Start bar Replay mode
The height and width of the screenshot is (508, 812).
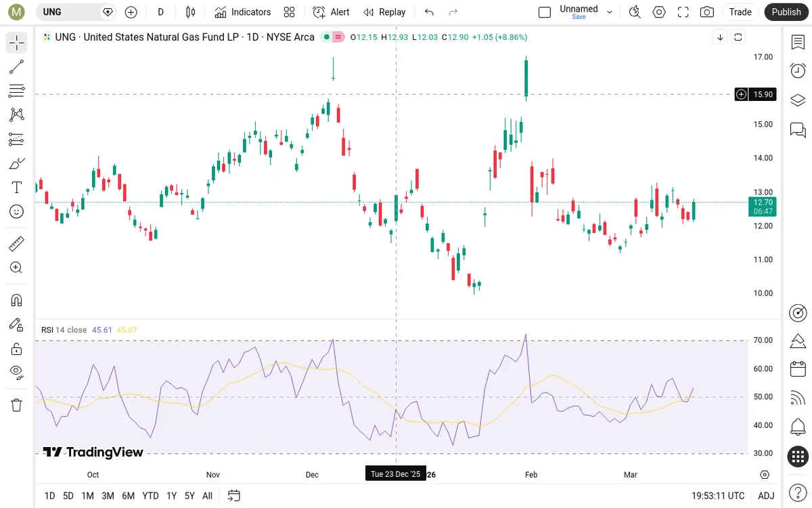[x=384, y=12]
